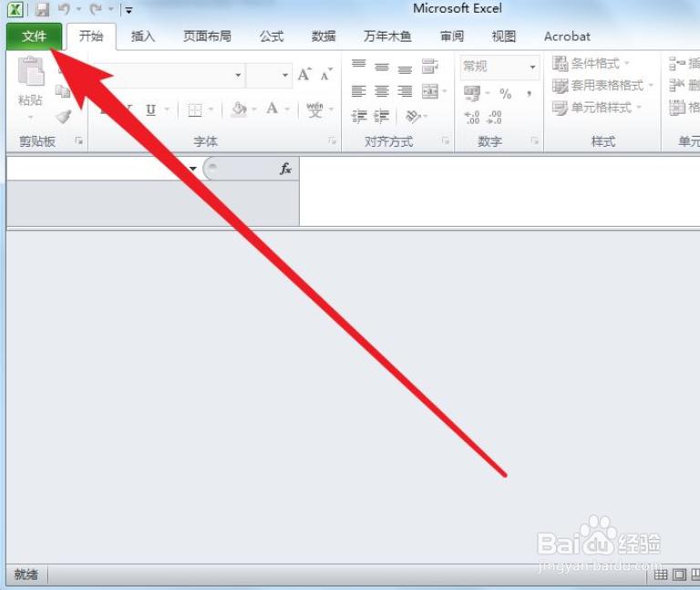The image size is (700, 590).
Task: Click the Save icon in quick access toolbar
Action: [x=42, y=9]
